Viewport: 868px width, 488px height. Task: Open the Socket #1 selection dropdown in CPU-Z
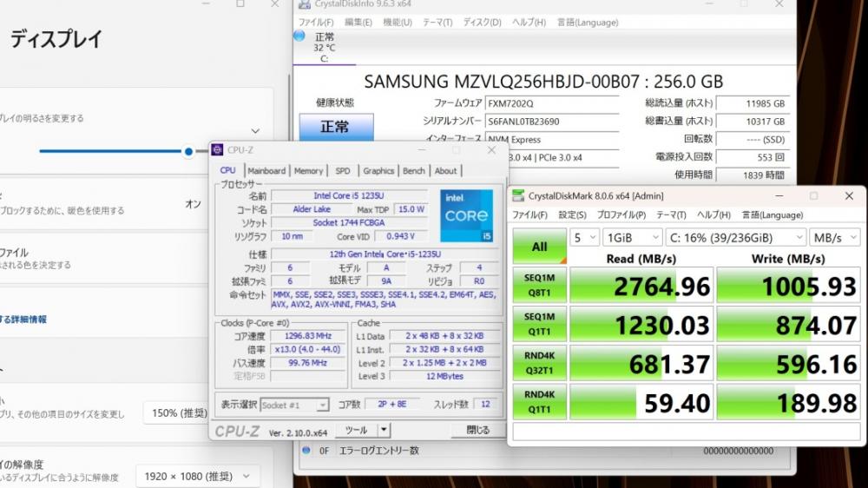click(294, 405)
